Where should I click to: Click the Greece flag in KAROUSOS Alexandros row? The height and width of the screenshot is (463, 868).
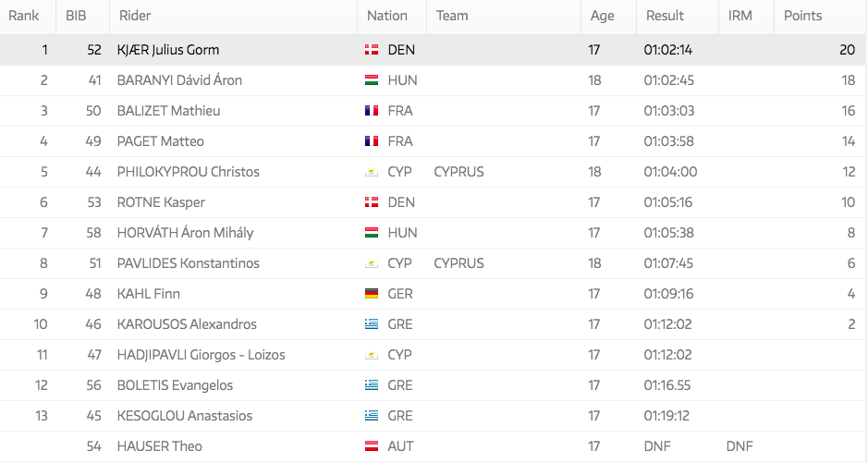[372, 324]
